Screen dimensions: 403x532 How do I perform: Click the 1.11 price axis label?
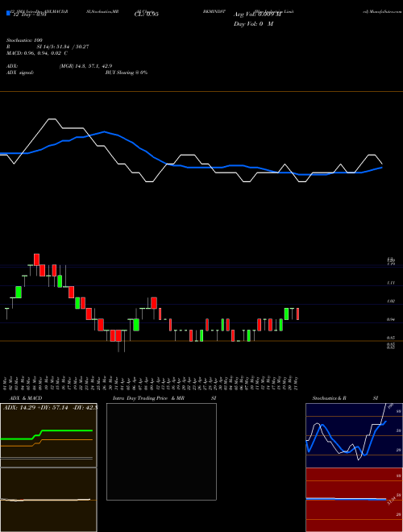(x=390, y=283)
